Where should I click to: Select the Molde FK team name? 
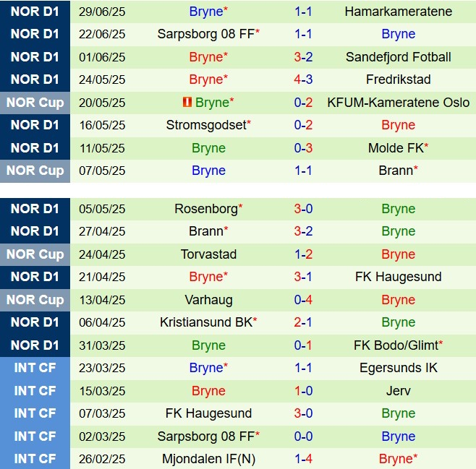[x=396, y=148]
